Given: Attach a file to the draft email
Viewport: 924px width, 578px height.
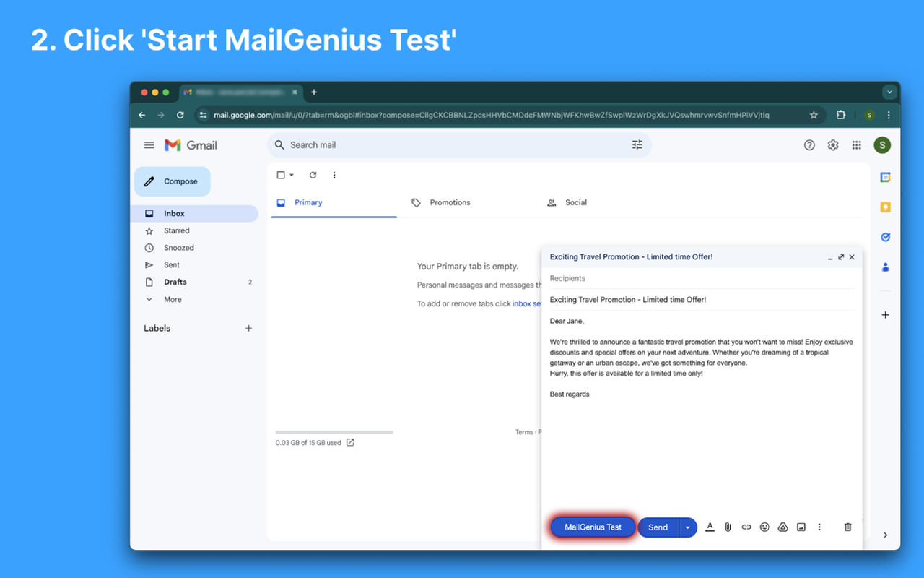Looking at the screenshot, I should (728, 527).
